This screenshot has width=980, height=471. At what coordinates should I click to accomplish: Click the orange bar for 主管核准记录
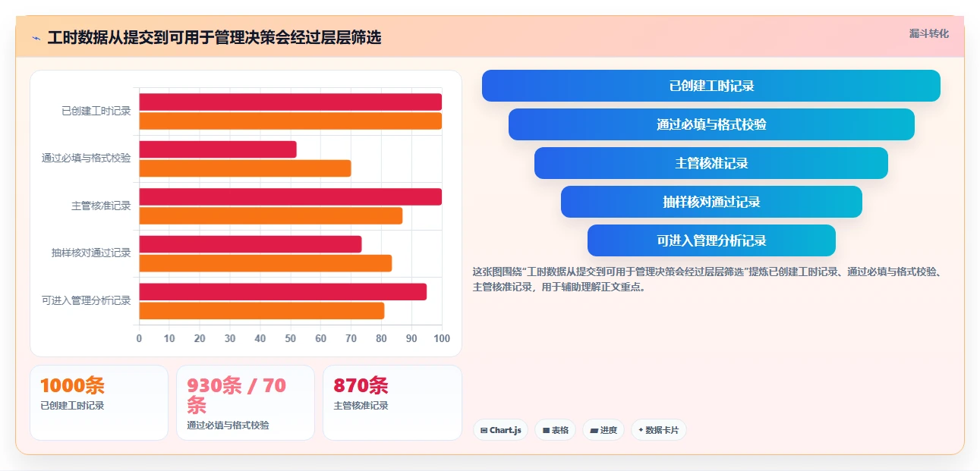[x=271, y=215]
